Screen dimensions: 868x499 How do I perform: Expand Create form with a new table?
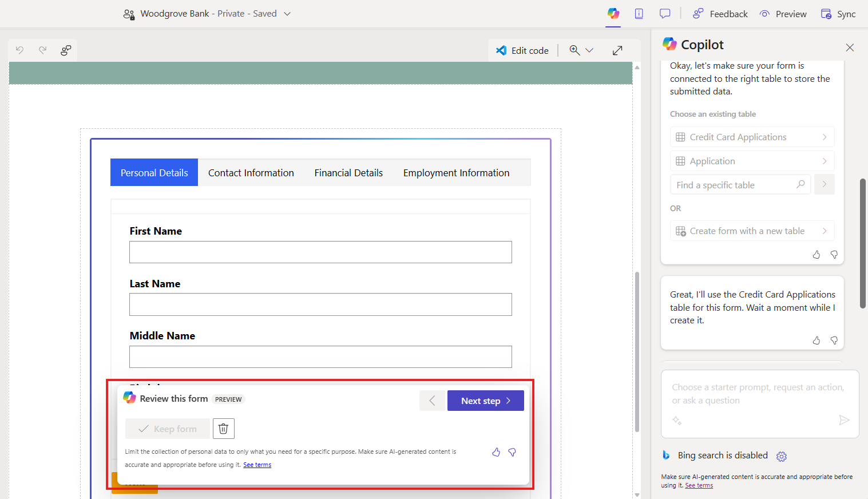pos(824,230)
